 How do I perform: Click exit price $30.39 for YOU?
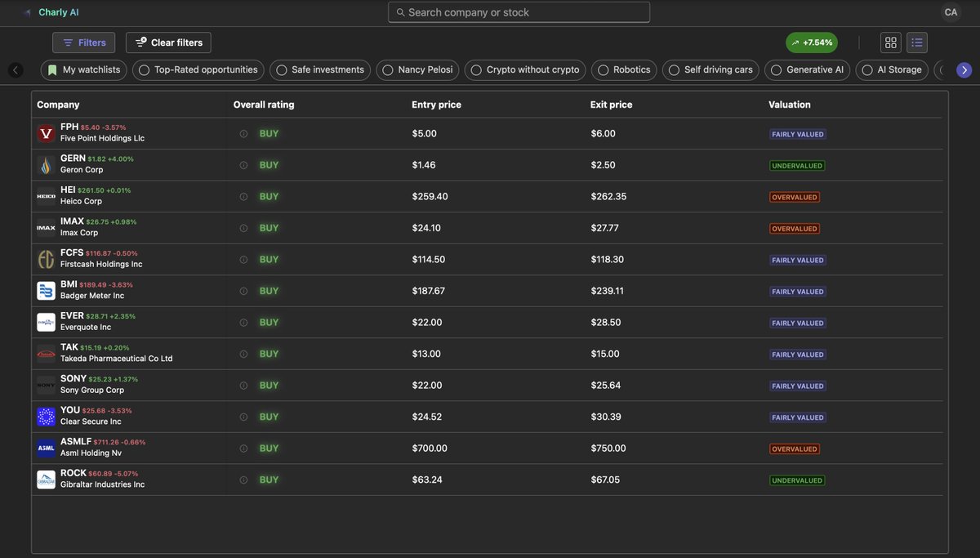[606, 417]
